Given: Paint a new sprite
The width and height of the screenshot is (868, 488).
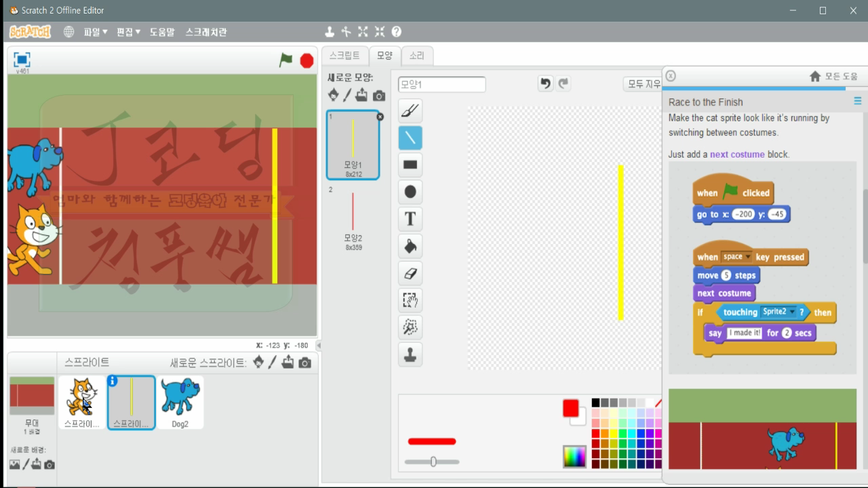Looking at the screenshot, I should [x=272, y=363].
